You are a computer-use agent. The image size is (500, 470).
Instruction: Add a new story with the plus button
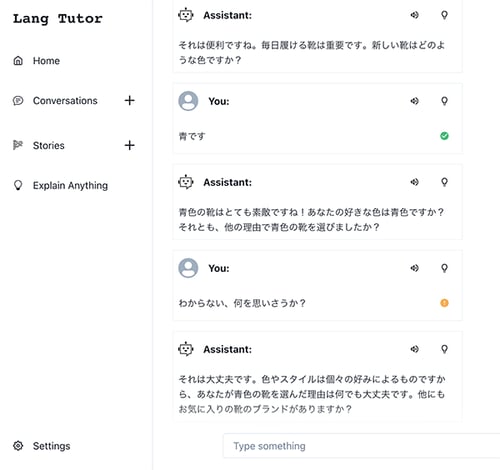tap(130, 145)
